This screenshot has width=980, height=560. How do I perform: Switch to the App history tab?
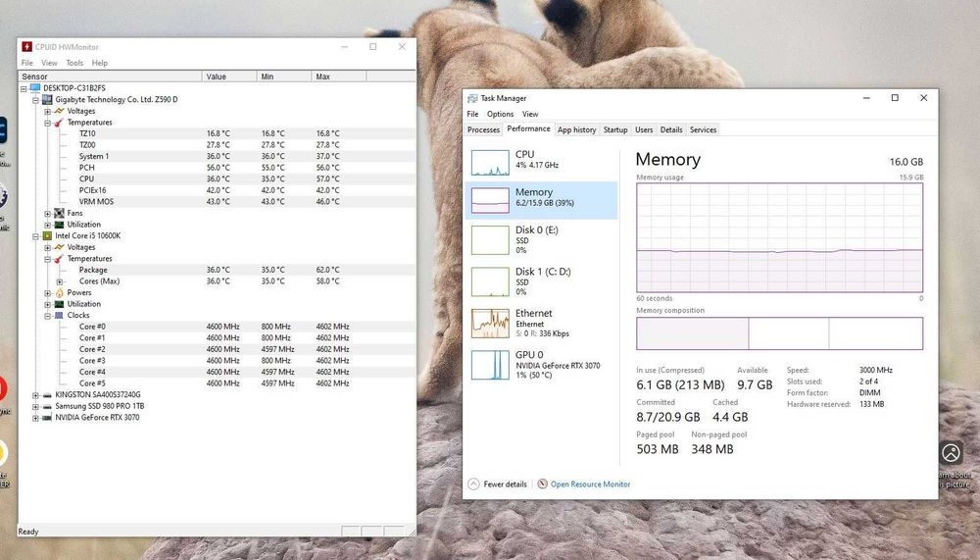(576, 129)
